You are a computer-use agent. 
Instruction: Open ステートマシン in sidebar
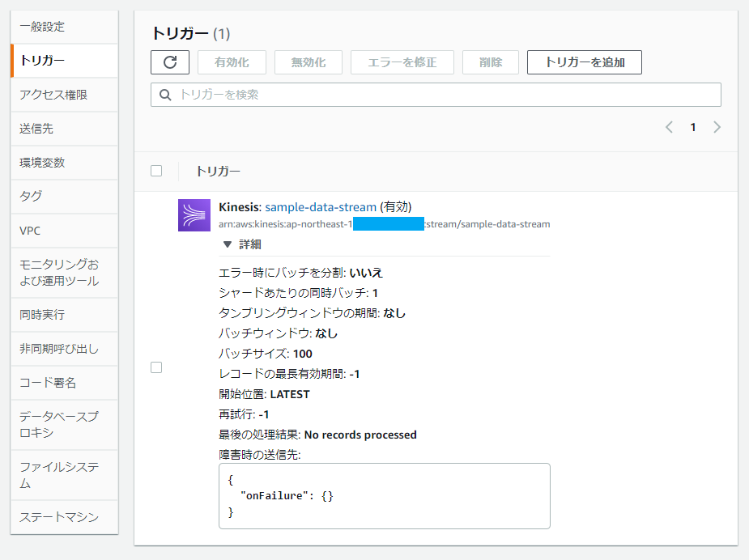64,517
